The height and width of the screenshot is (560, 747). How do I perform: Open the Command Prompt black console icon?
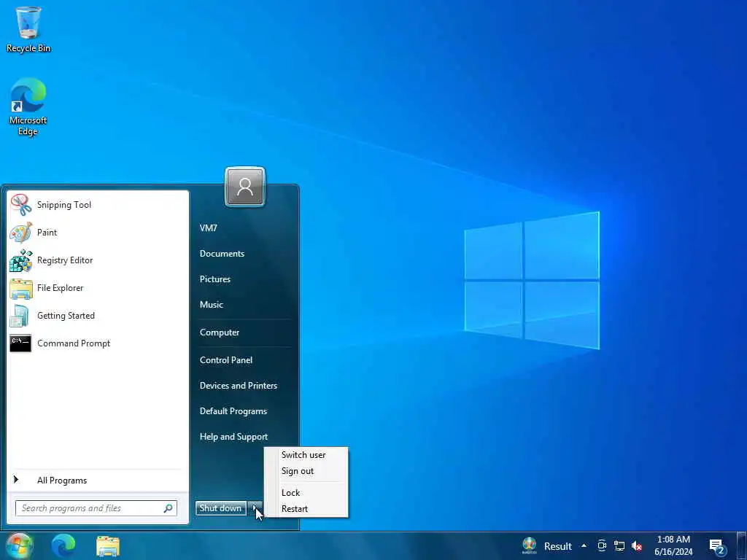20,343
